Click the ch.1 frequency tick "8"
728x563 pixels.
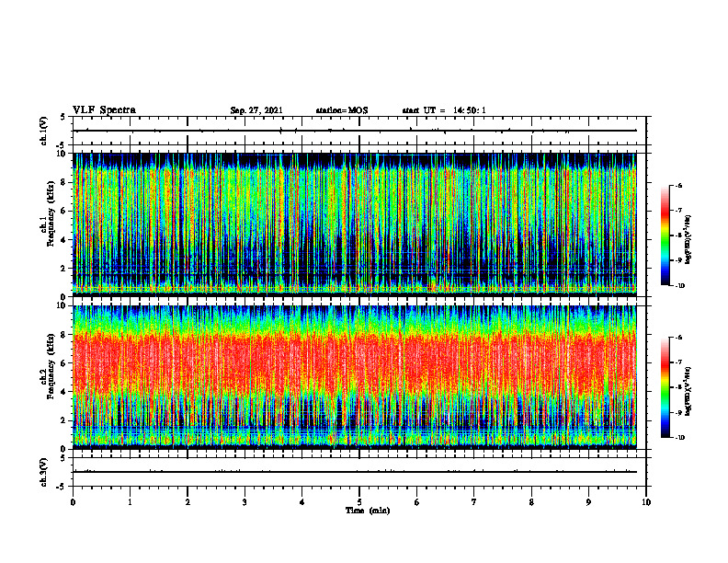click(65, 182)
